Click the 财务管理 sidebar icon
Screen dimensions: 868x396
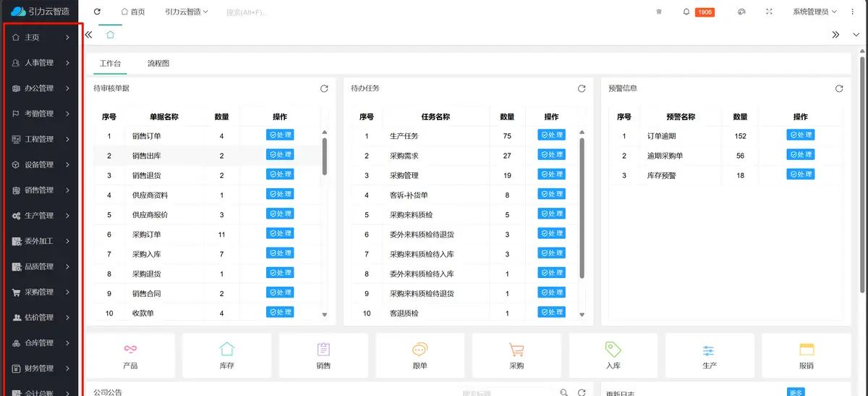pyautogui.click(x=16, y=368)
